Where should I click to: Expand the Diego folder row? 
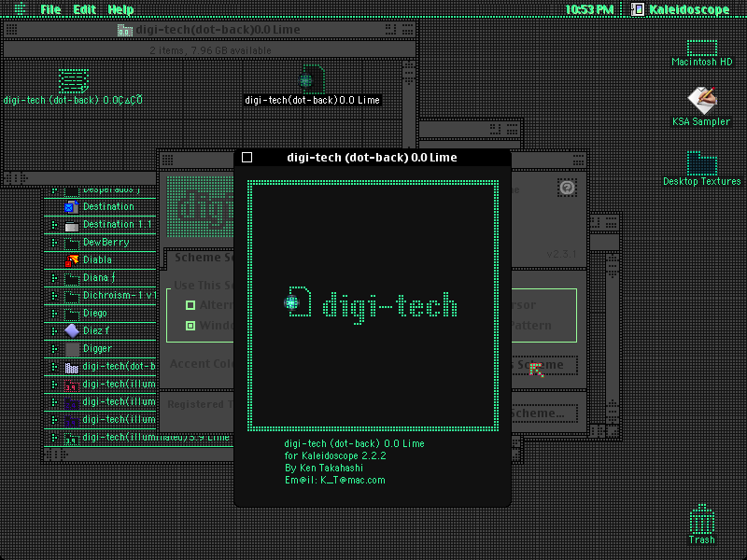(x=54, y=314)
